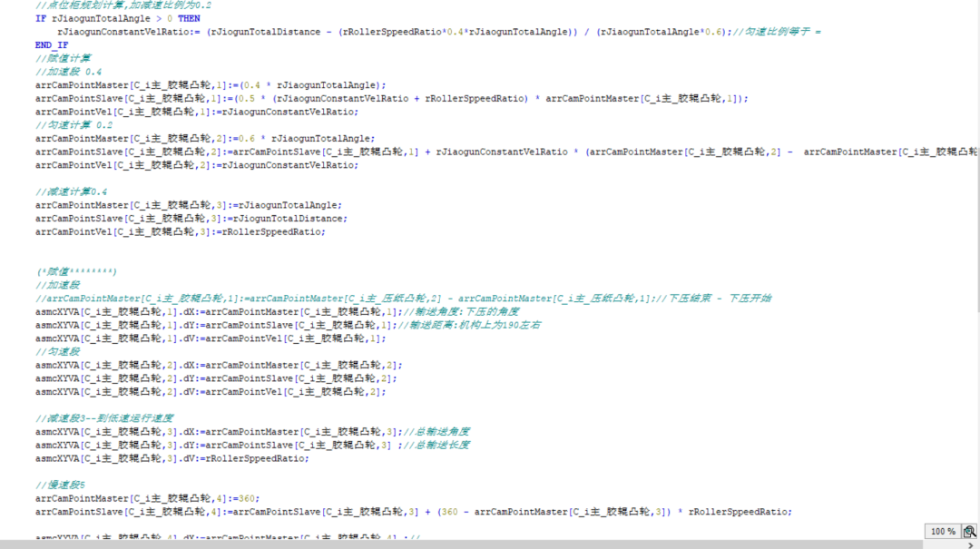Click the arrCamPointSlave index 1 "(0.5 *" line
980x549 pixels.
point(392,99)
